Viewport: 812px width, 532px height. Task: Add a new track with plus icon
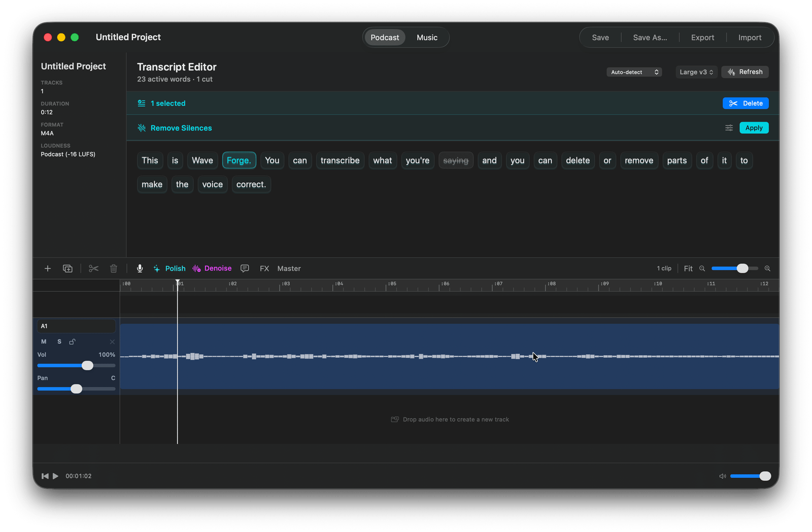48,269
